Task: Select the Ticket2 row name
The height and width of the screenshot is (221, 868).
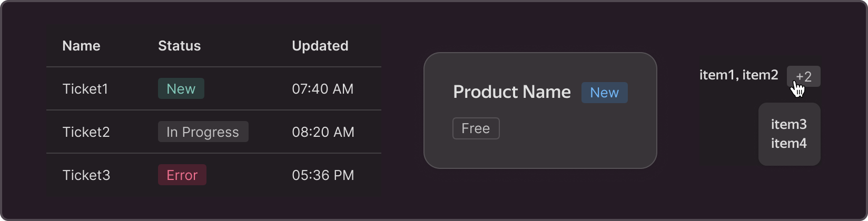Action: tap(86, 132)
